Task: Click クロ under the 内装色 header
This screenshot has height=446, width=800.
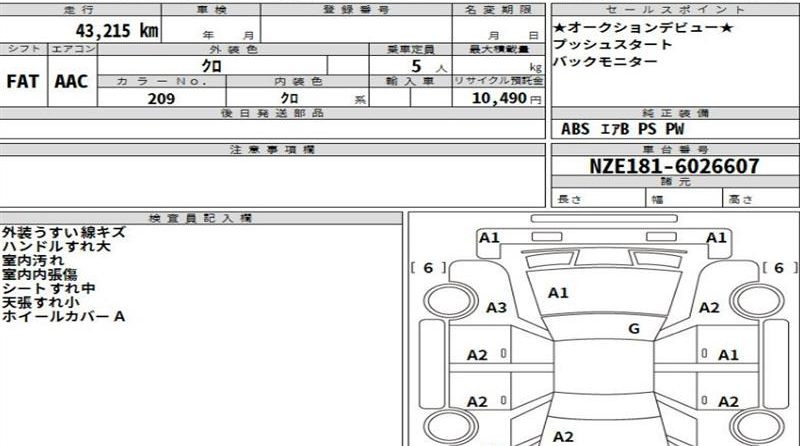Action: click(289, 98)
